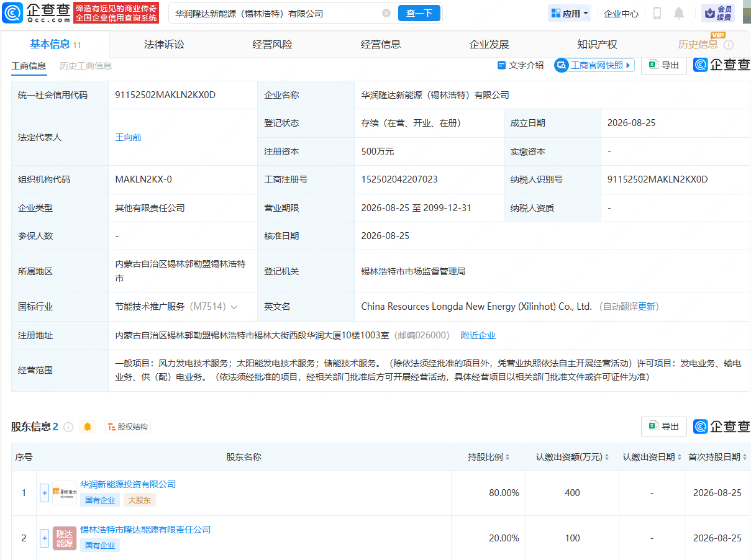Click 更新 next to auto translation
751x560 pixels.
(647, 307)
